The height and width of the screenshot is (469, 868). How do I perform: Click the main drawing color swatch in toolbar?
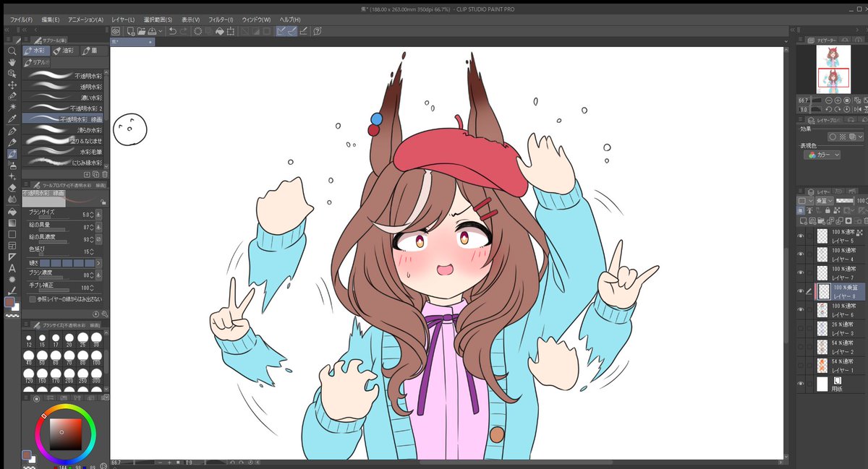click(10, 302)
